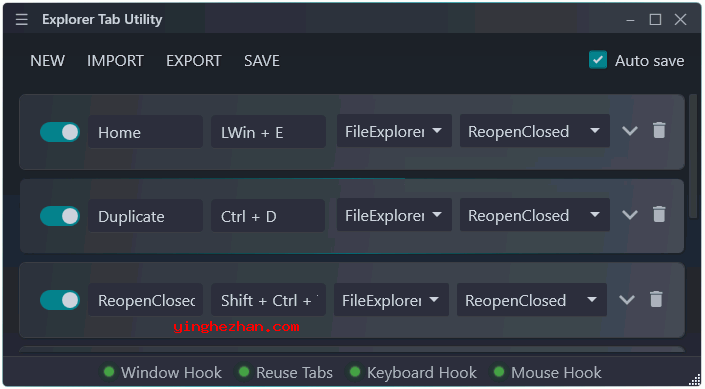This screenshot has height=389, width=705.
Task: Expand details chevron on Duplicate row
Action: pos(630,215)
